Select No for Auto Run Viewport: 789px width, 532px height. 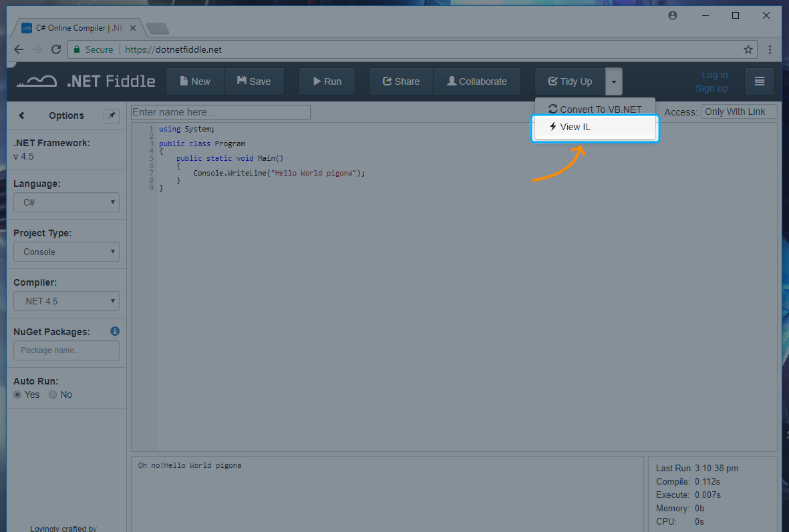(x=53, y=394)
